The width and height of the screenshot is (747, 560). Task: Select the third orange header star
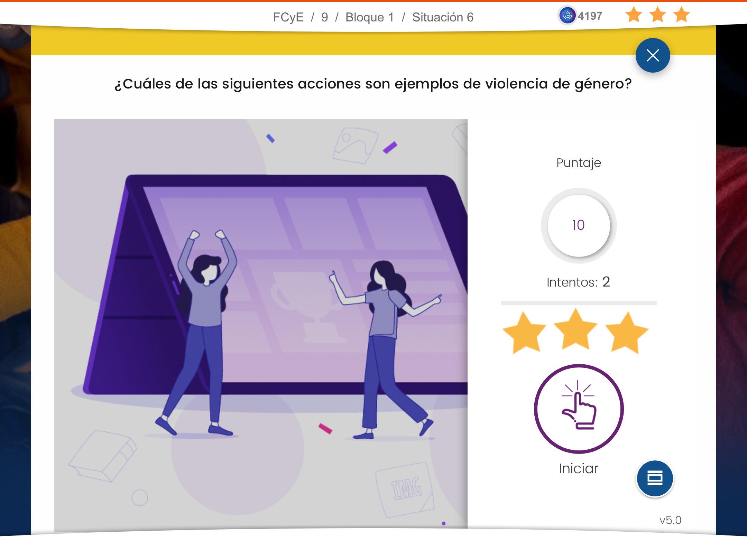[x=681, y=15]
